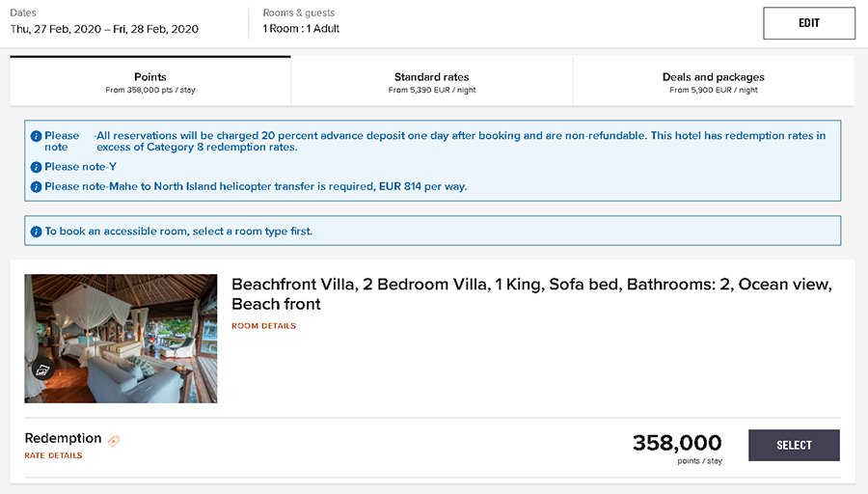868x494 pixels.
Task: View the RATE DETAILS link
Action: tap(53, 455)
